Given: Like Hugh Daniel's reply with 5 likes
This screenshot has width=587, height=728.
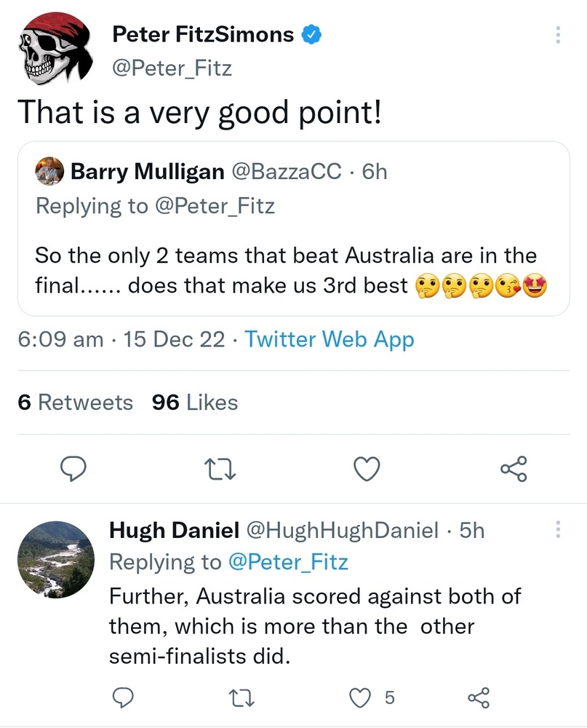Looking at the screenshot, I should (362, 698).
